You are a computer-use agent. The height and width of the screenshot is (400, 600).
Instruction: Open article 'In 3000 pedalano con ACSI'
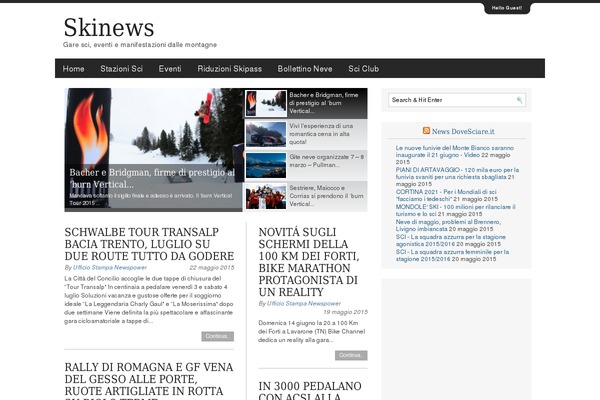[310, 390]
